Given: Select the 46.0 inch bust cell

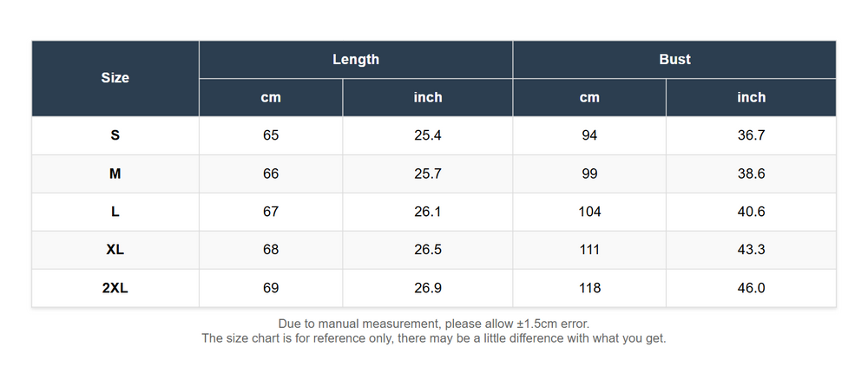Looking at the screenshot, I should (751, 288).
